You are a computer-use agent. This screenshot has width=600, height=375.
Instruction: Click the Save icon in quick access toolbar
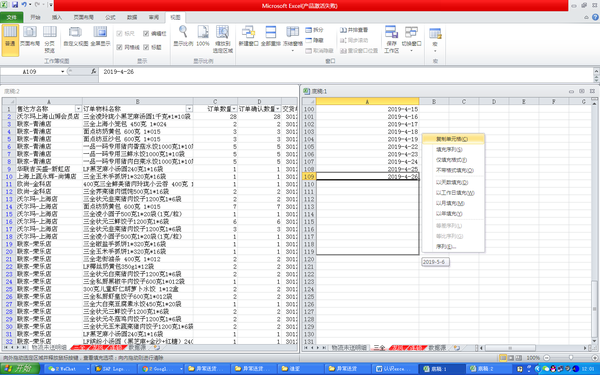tap(15, 5)
